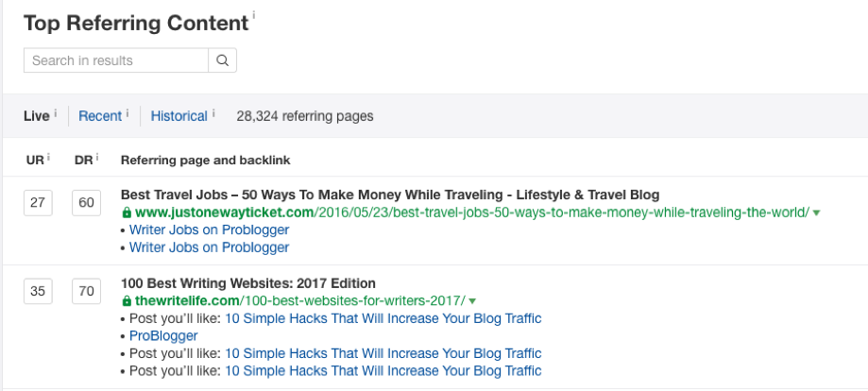Click info icon beside Top Referring Content
The image size is (868, 391).
coord(254,14)
